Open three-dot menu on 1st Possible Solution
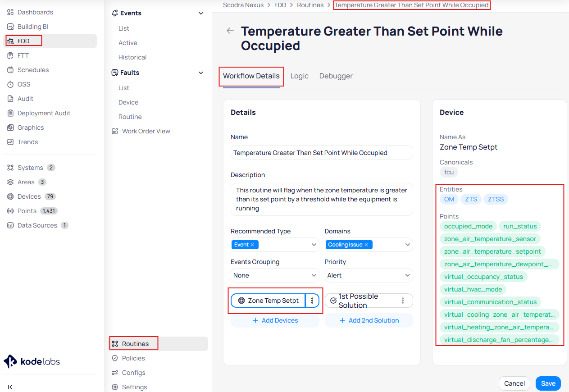Screen dimensions: 569x392 point(403,301)
